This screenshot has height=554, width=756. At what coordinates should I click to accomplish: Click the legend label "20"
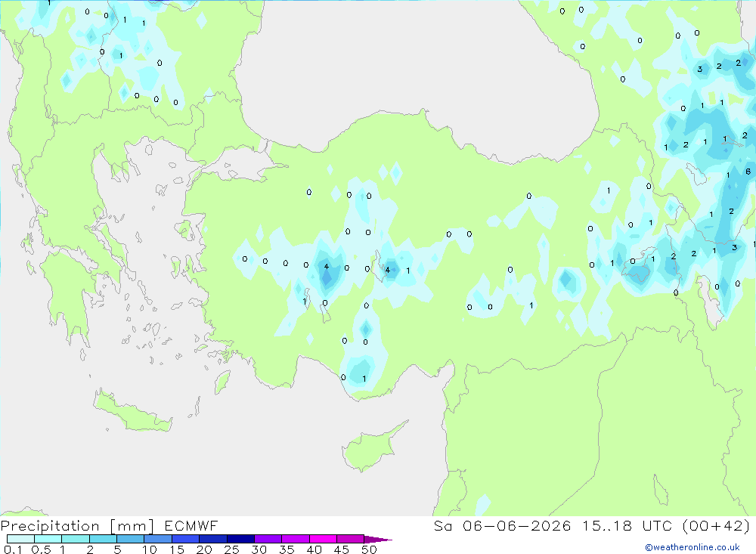coord(204,549)
